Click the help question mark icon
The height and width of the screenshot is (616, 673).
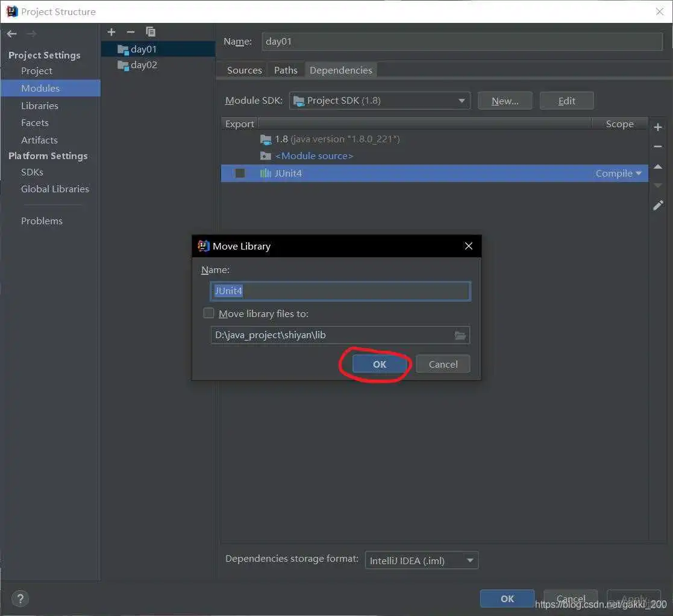click(20, 598)
